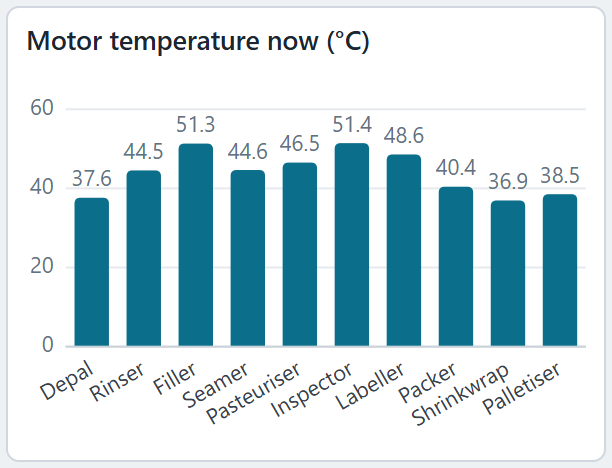
Task: Click the Inspector axis label
Action: tap(312, 390)
